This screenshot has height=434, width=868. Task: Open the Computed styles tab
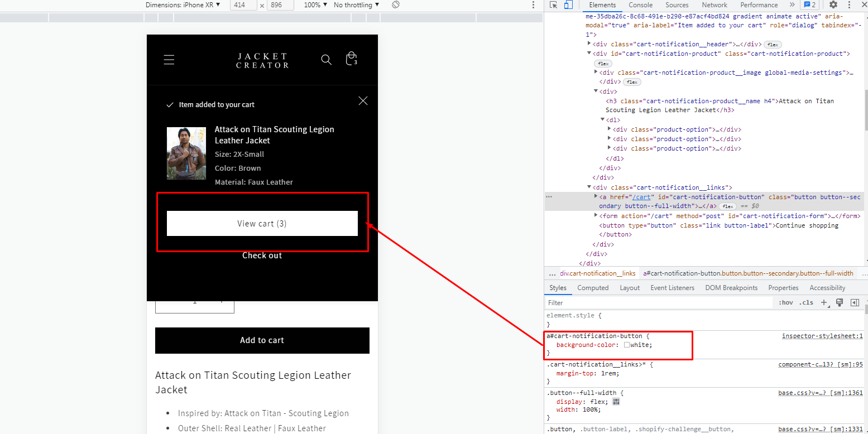[x=593, y=288]
